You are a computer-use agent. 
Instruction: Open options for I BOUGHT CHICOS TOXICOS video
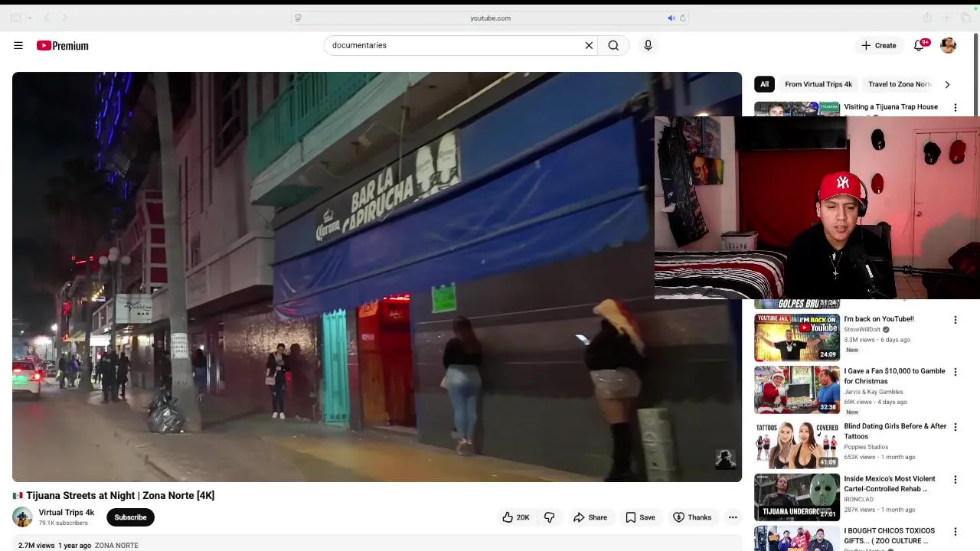point(955,532)
